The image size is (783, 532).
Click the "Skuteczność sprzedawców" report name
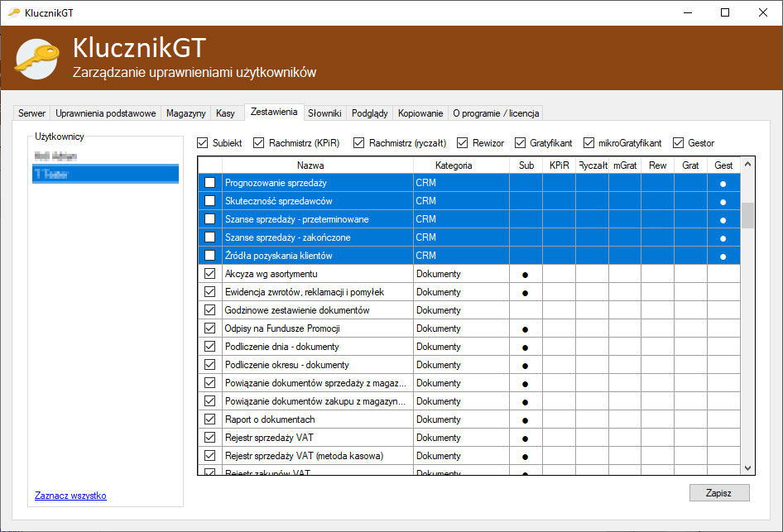(278, 200)
